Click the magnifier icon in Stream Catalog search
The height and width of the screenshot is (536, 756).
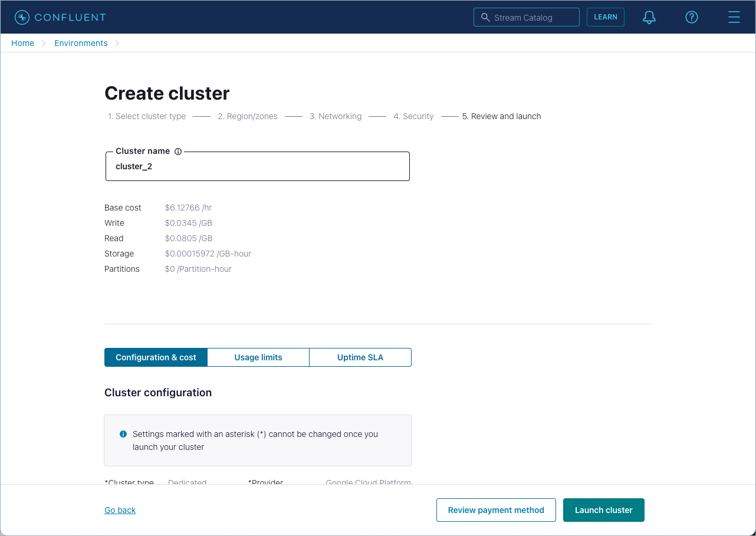click(x=485, y=17)
